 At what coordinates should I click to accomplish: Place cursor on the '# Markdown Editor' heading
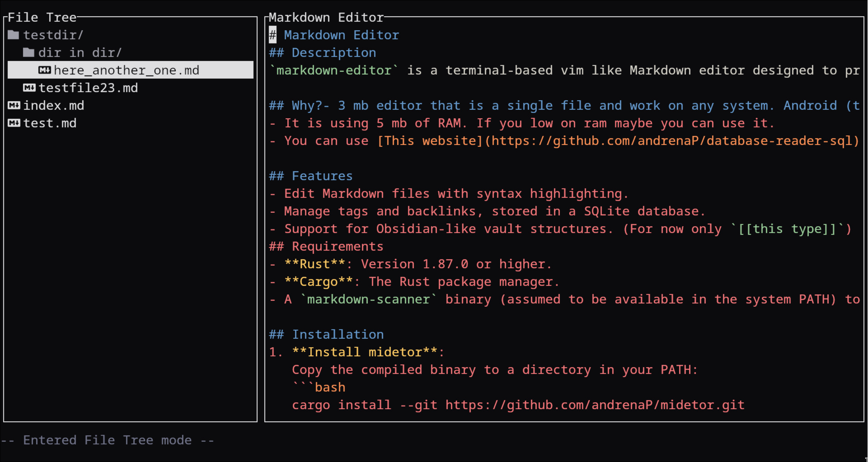coord(334,35)
